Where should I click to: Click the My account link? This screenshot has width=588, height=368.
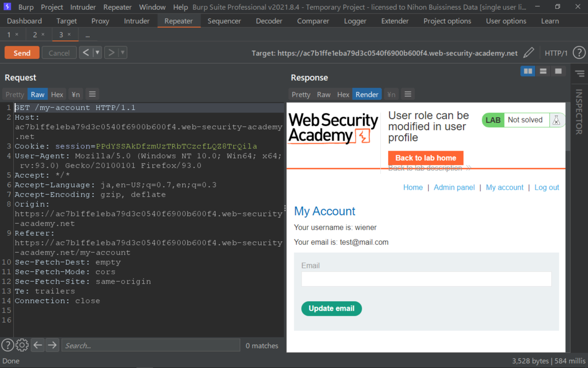505,187
